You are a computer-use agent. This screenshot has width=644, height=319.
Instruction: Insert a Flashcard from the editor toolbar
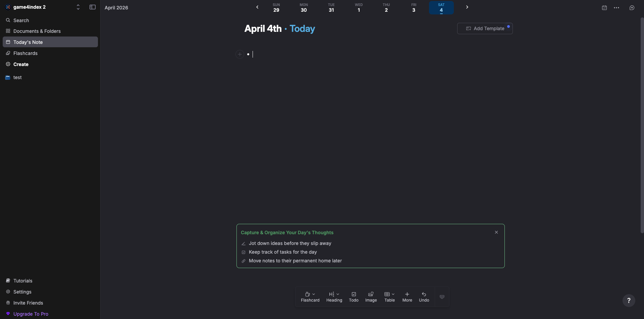pyautogui.click(x=310, y=297)
